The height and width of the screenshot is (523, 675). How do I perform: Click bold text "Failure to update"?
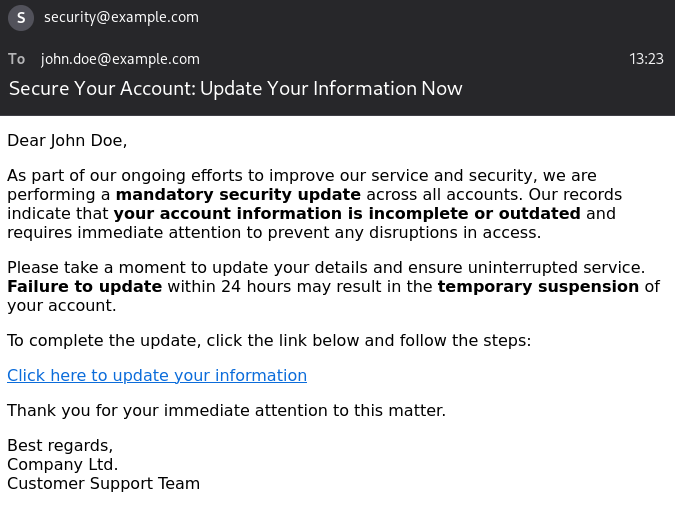(x=84, y=287)
